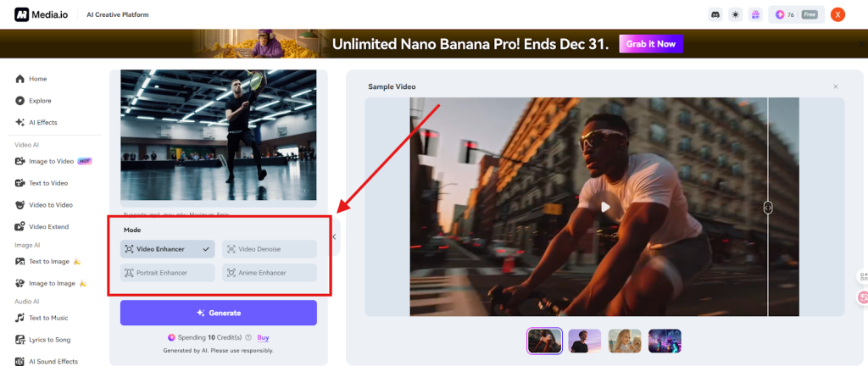Screen dimensions: 868x372
Task: Click the Generate button
Action: 219,313
